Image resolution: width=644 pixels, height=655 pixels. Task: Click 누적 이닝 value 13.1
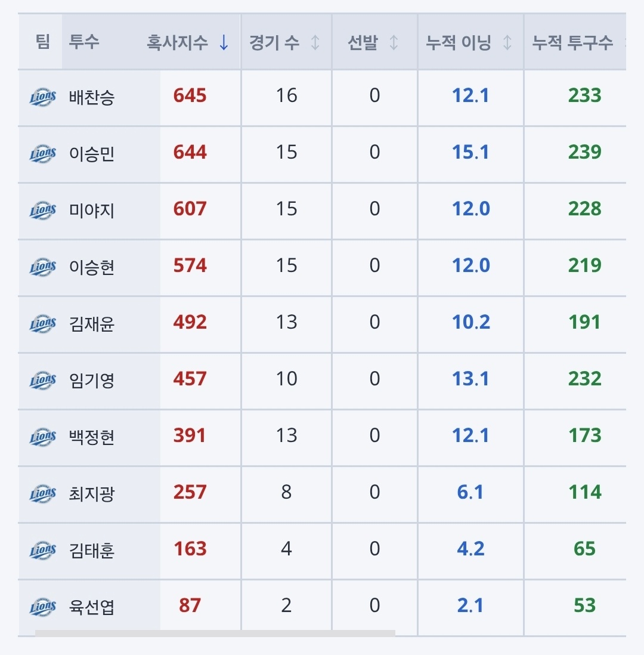pyautogui.click(x=470, y=378)
